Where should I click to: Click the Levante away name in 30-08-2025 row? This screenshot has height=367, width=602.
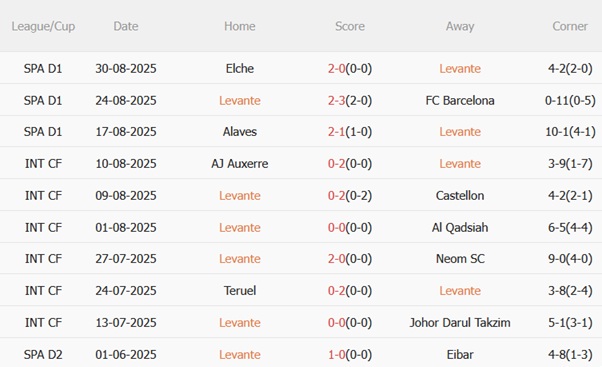pyautogui.click(x=460, y=69)
